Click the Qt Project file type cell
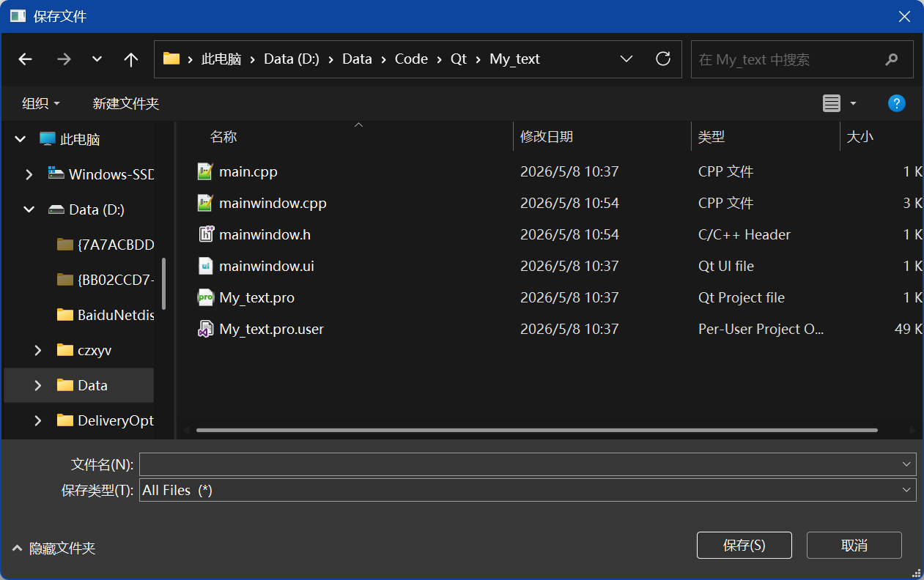Viewport: 924px width, 580px height. pos(742,298)
